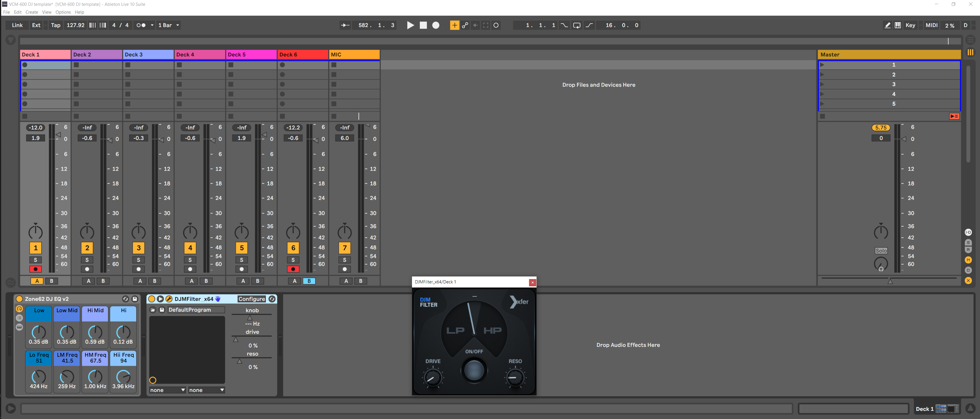
Task: Open DJMFilter_x64 plugin window wrench
Action: 169,299
